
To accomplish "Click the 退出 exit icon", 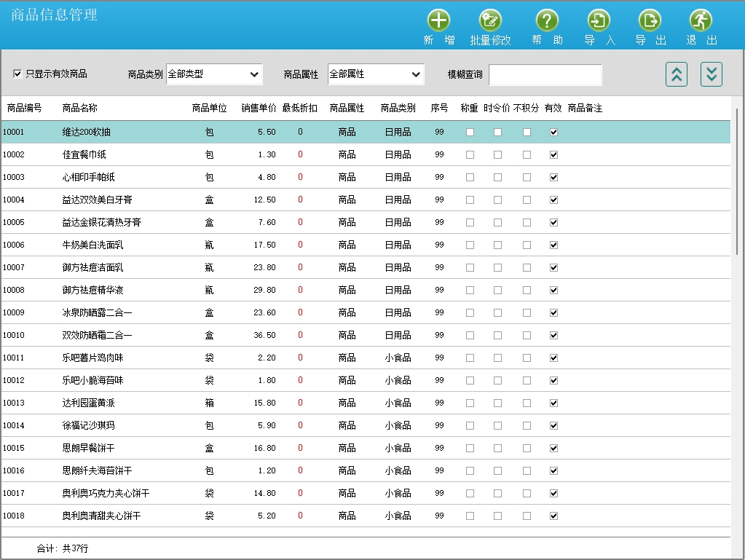I will pos(701,20).
